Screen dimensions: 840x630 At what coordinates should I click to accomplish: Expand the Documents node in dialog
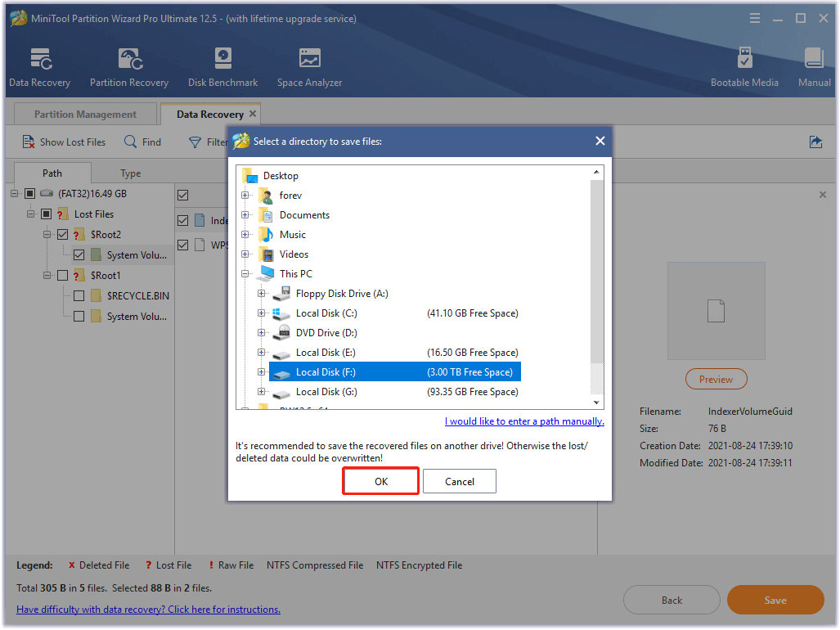point(245,215)
